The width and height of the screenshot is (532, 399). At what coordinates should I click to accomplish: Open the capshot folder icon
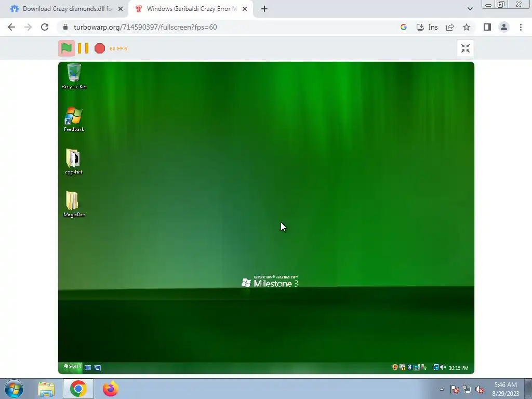(x=74, y=162)
